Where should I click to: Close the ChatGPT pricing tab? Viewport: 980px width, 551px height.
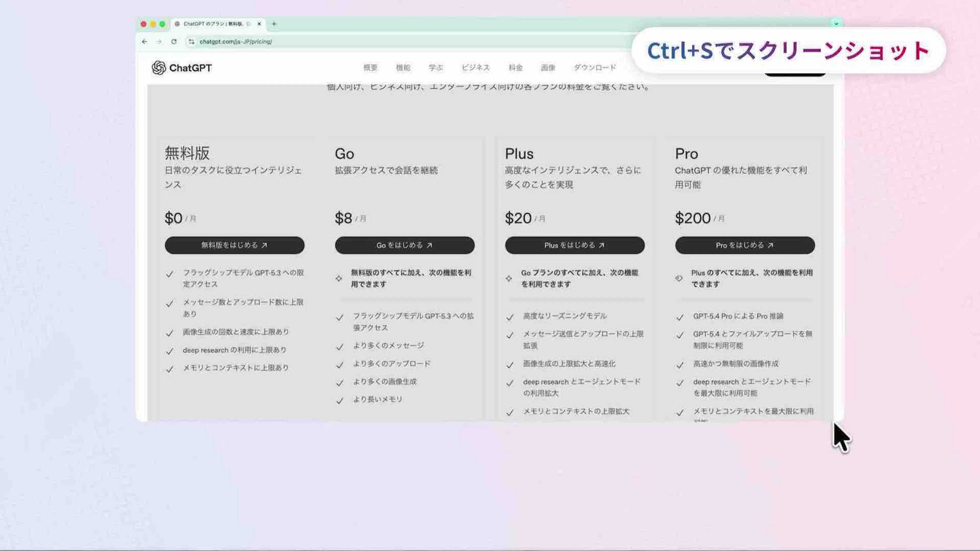click(x=259, y=23)
